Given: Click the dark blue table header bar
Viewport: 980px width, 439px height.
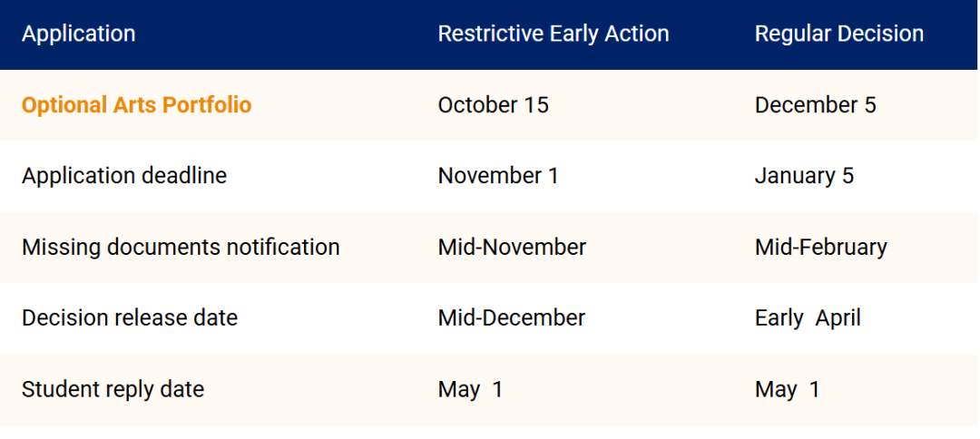Looking at the screenshot, I should pos(489,34).
